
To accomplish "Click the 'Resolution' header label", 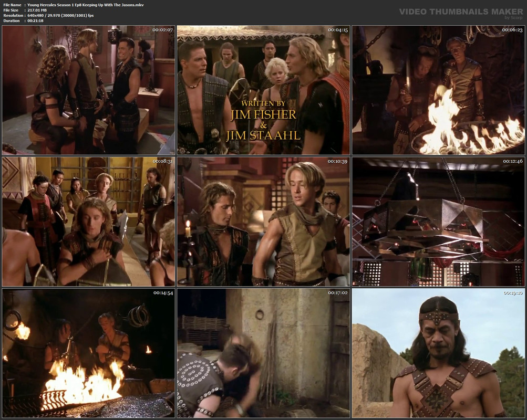I will [13, 15].
